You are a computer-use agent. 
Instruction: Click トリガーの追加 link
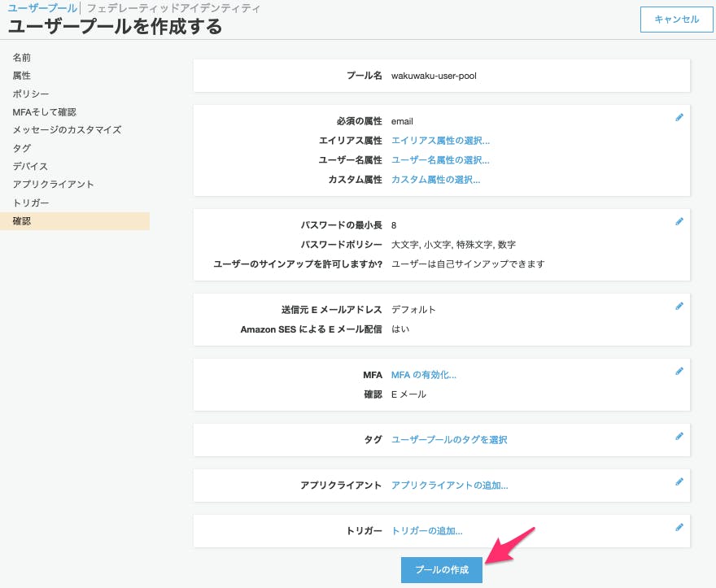426,531
